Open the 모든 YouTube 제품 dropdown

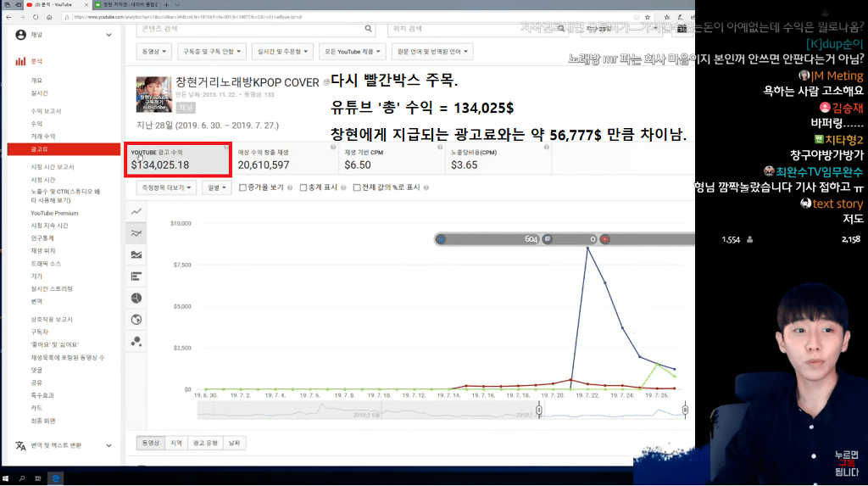[353, 52]
